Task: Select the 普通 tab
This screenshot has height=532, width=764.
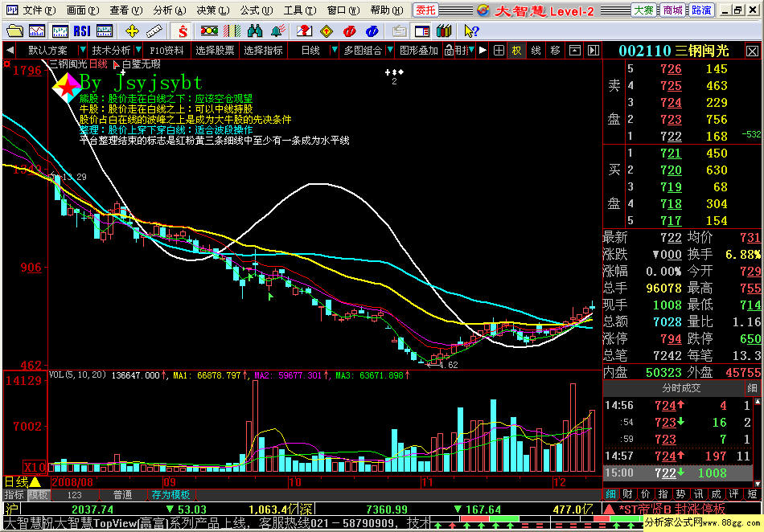Action: point(123,494)
